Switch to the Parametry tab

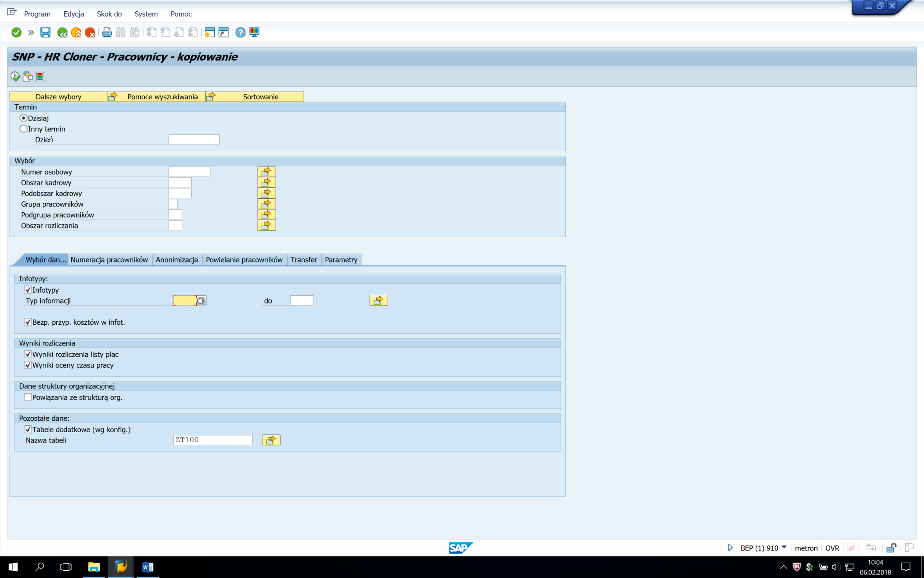click(341, 260)
